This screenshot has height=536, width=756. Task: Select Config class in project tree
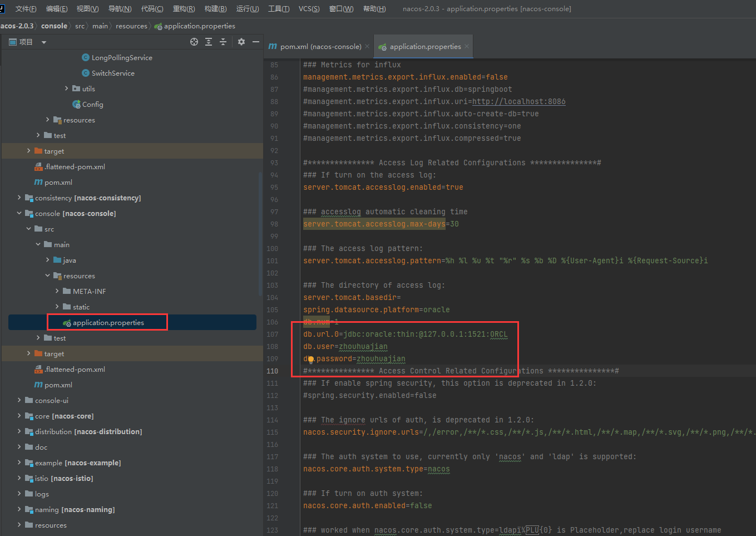point(92,104)
